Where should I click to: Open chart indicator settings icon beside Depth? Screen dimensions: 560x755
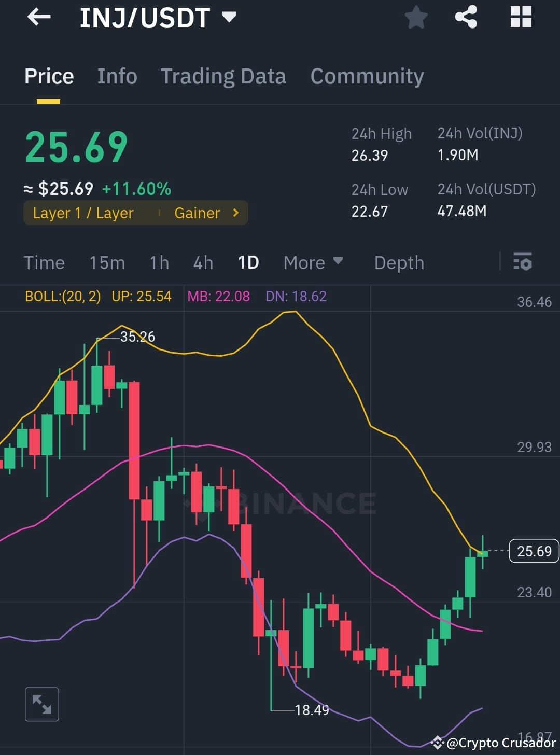pyautogui.click(x=523, y=262)
